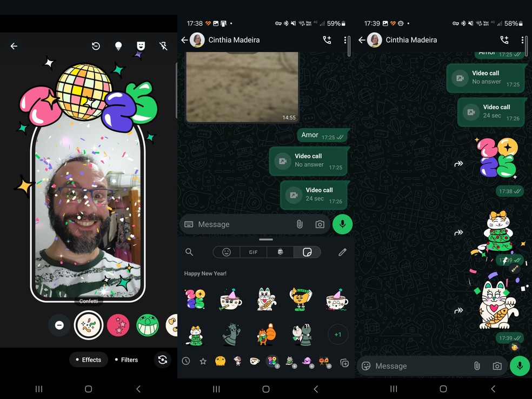The height and width of the screenshot is (399, 532).
Task: Open Cinthia Madeira profile in middle chat
Action: [x=234, y=40]
